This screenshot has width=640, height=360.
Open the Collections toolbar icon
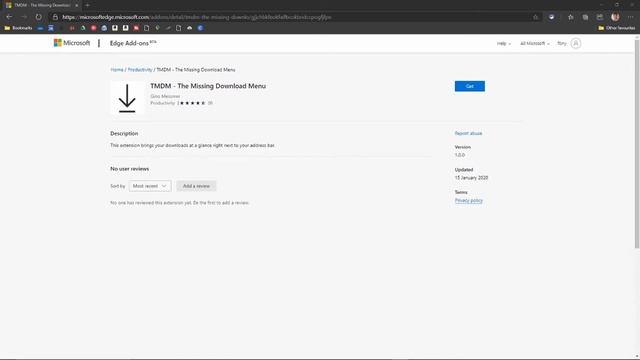[x=585, y=17]
